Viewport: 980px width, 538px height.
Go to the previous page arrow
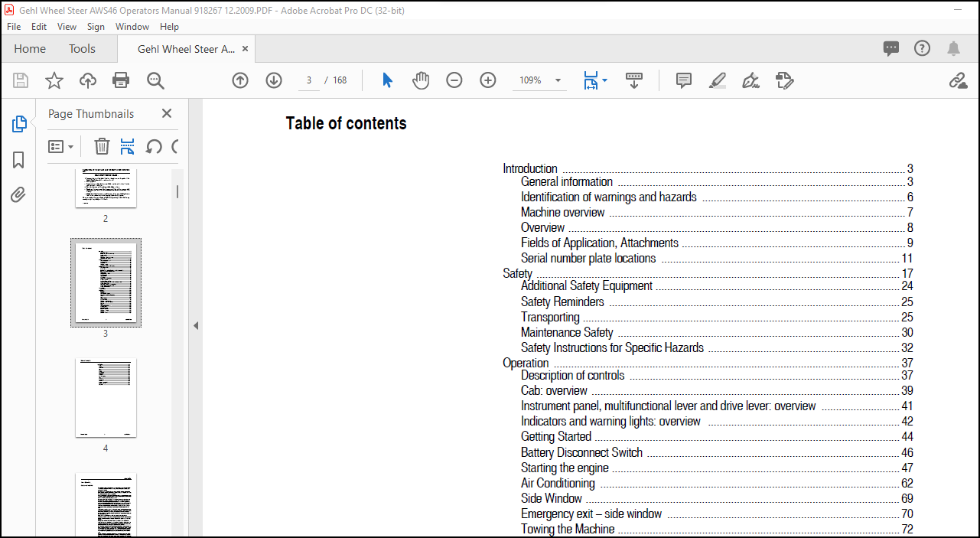point(240,80)
